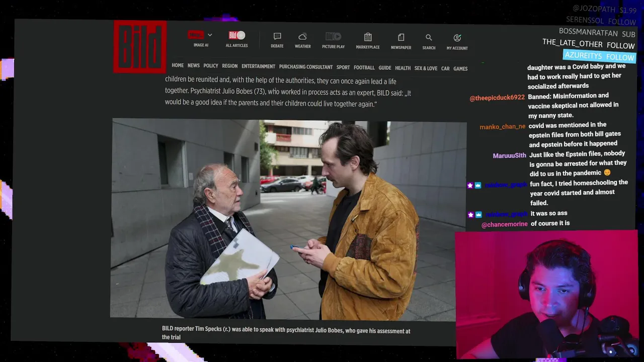Expand the Image AI dropdown chevron

coord(210,35)
